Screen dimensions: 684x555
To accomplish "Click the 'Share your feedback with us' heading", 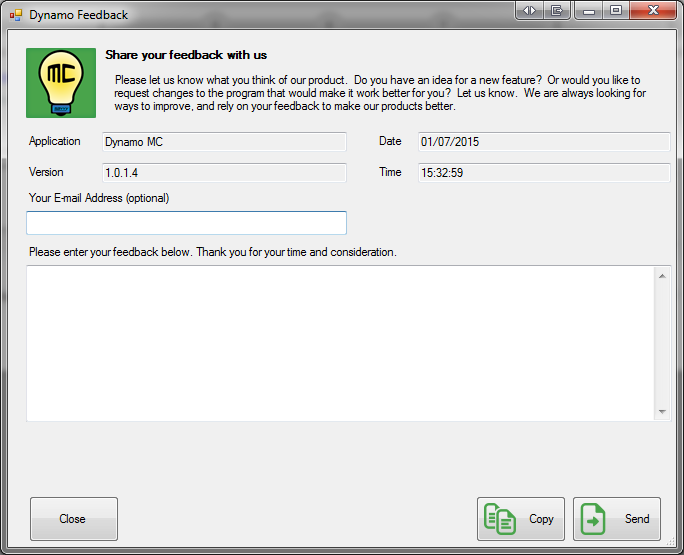I will coord(186,55).
